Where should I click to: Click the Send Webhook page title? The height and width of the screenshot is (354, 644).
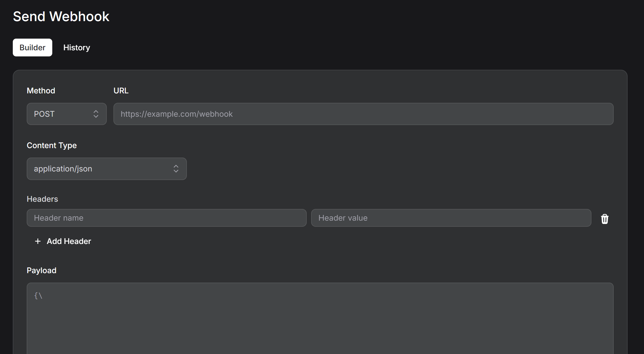pos(61,16)
